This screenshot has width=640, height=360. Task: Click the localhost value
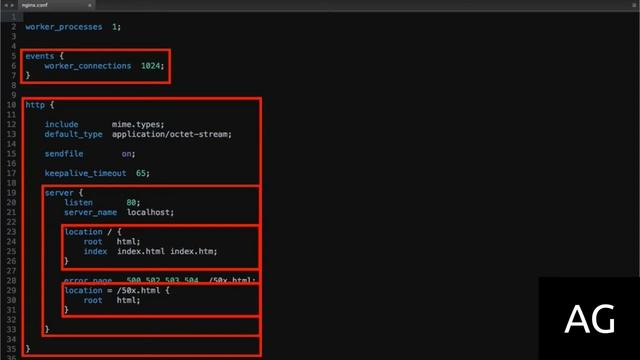coord(148,212)
